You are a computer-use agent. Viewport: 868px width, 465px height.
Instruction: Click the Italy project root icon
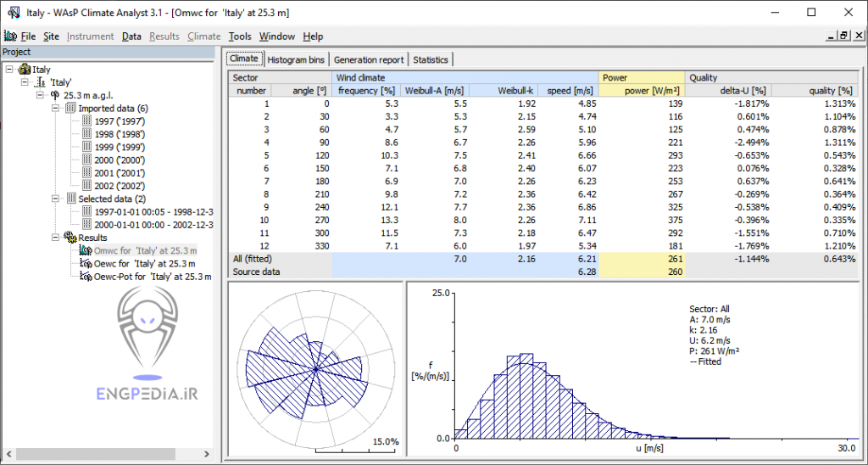[24, 70]
